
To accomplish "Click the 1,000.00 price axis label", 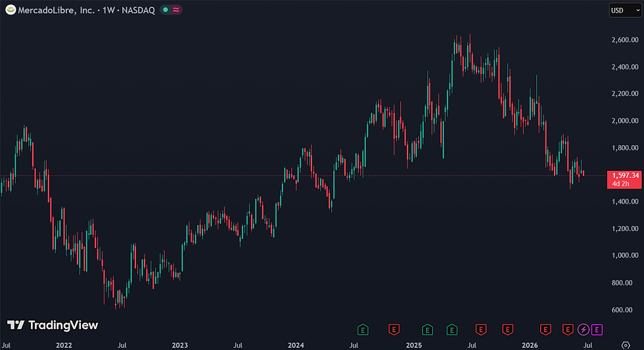I will (625, 255).
